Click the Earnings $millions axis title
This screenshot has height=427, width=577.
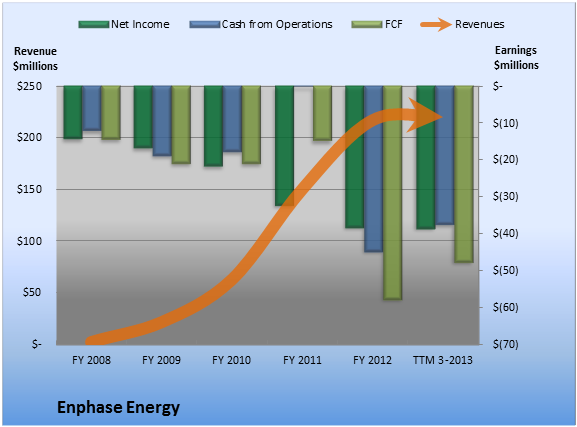(x=516, y=57)
